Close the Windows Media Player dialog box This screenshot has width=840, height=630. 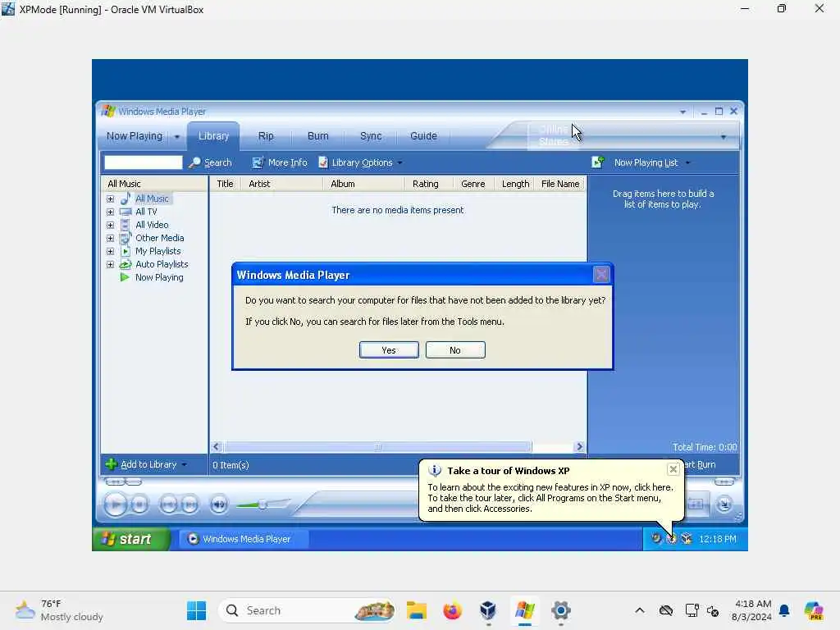pyautogui.click(x=601, y=275)
